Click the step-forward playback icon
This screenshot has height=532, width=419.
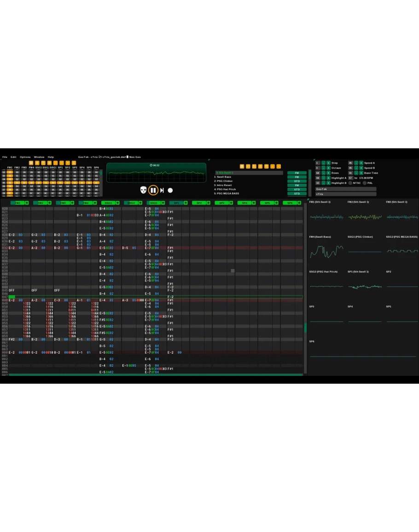click(162, 190)
